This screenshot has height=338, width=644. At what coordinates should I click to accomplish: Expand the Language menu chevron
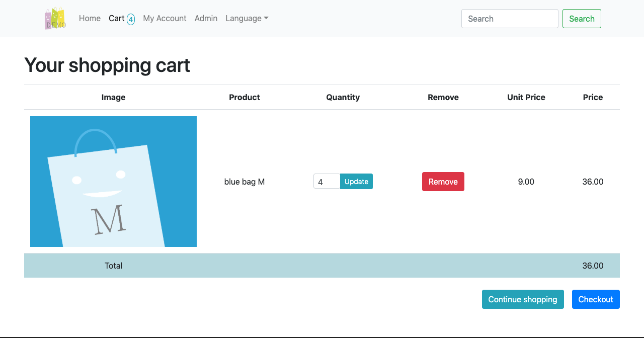pos(266,19)
